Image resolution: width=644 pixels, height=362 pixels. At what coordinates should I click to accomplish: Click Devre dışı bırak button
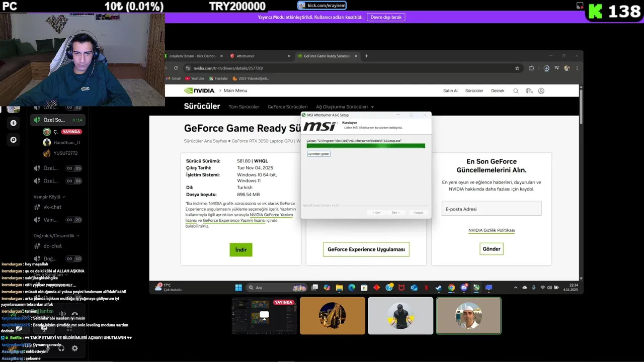click(386, 17)
